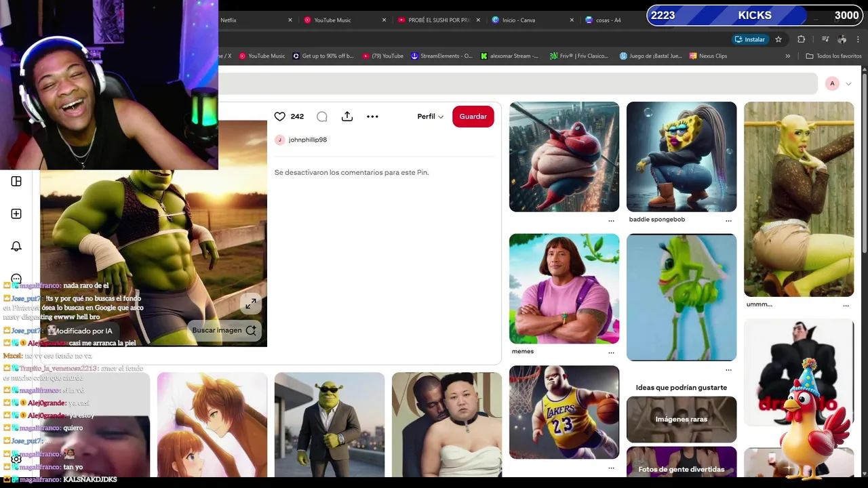Open notifications bell in the left sidebar
This screenshot has height=488, width=868.
[16, 246]
